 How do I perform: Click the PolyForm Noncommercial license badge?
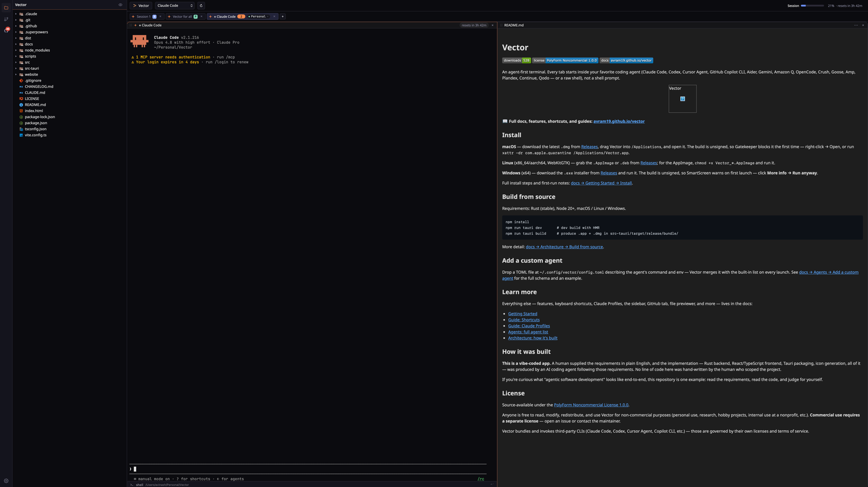point(565,60)
